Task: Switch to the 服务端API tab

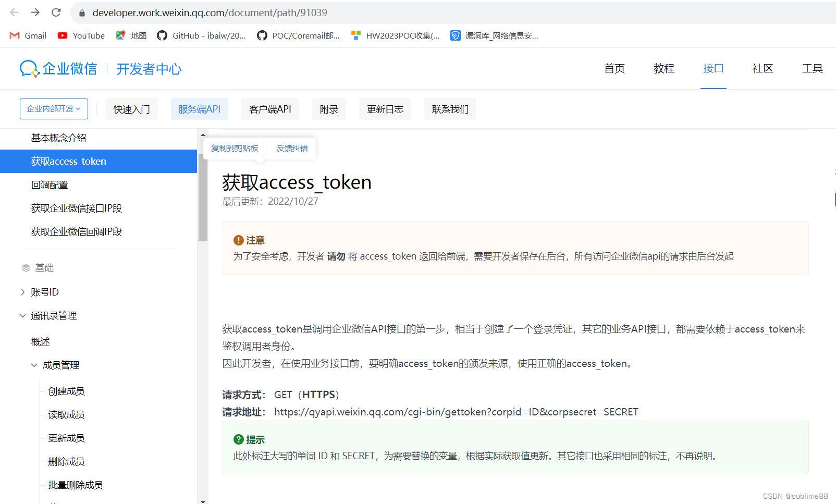Action: [199, 109]
